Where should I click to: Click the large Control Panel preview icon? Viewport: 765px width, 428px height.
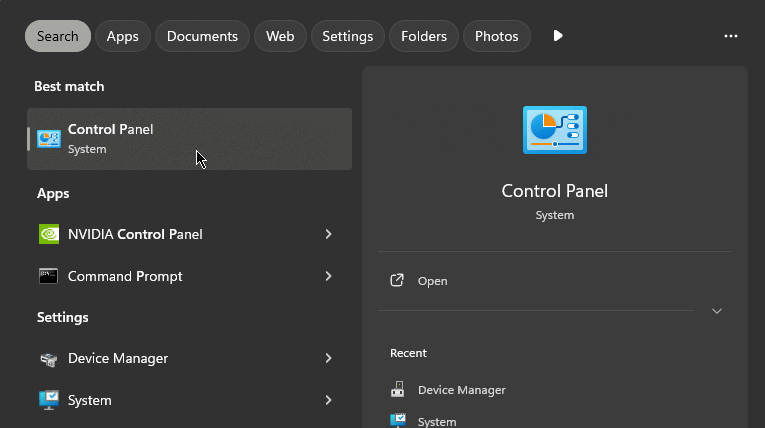[x=555, y=130]
